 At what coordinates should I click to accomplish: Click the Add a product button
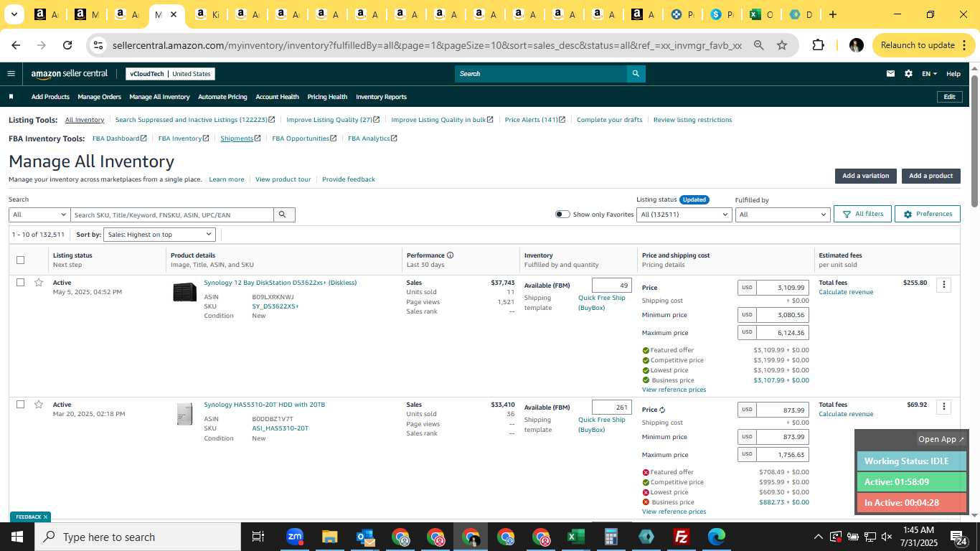pyautogui.click(x=930, y=176)
